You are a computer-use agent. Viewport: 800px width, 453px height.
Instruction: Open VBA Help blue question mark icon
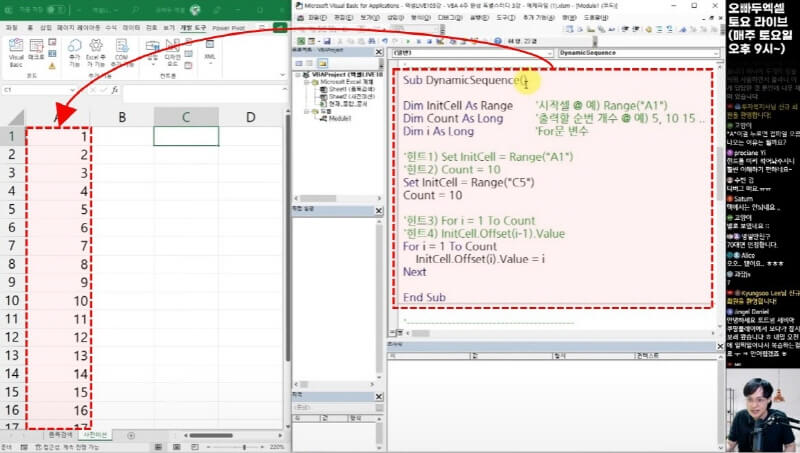(x=497, y=41)
